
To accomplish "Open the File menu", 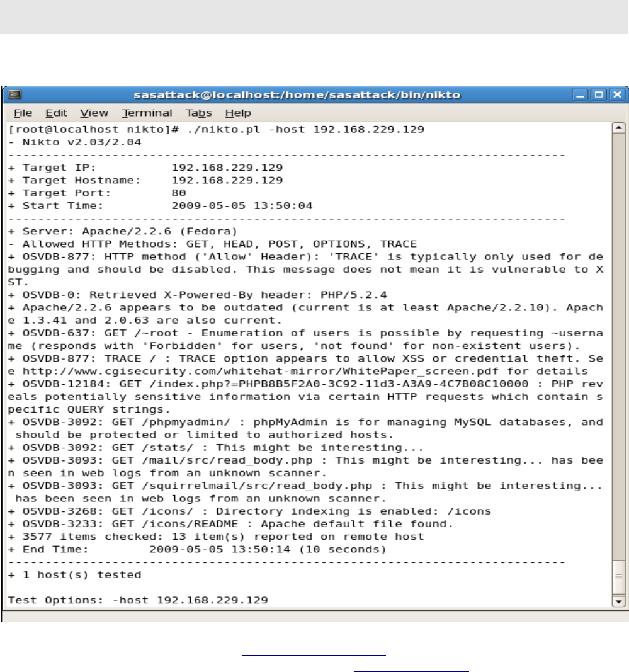I will [23, 113].
